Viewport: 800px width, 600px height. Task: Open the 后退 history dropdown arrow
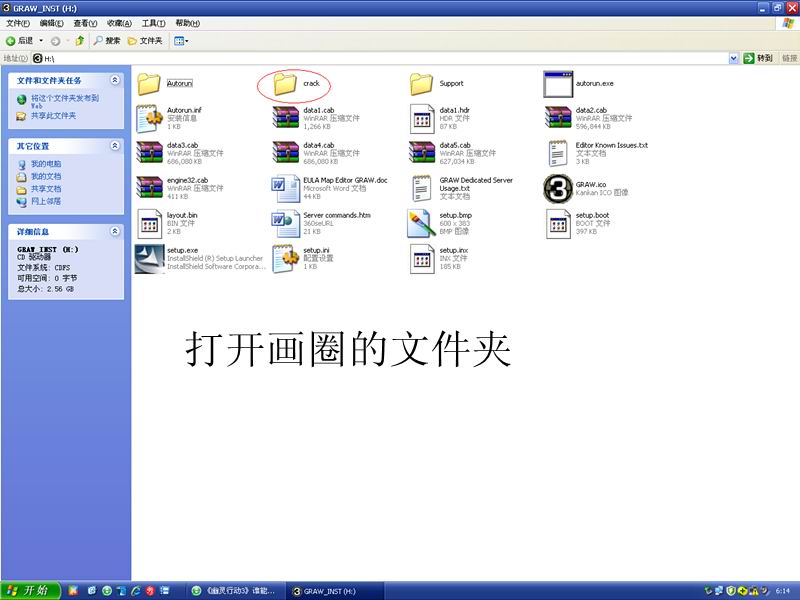click(41, 41)
